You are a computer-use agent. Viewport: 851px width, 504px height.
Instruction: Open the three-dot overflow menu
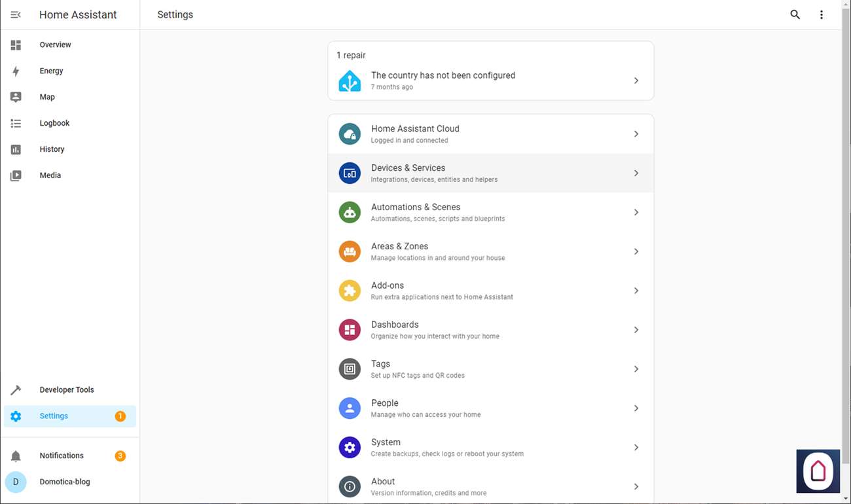[x=821, y=14]
